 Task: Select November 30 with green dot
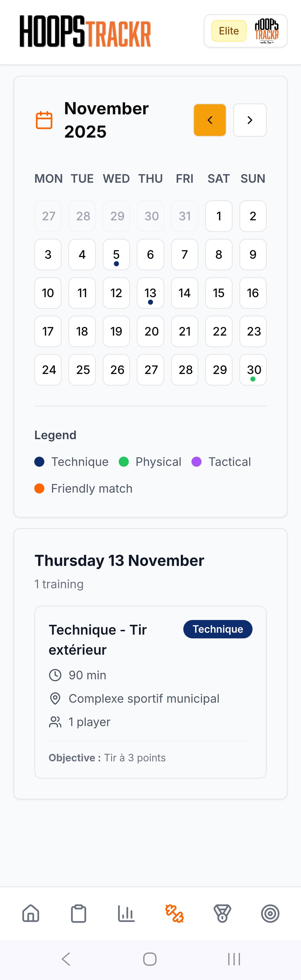point(253,370)
